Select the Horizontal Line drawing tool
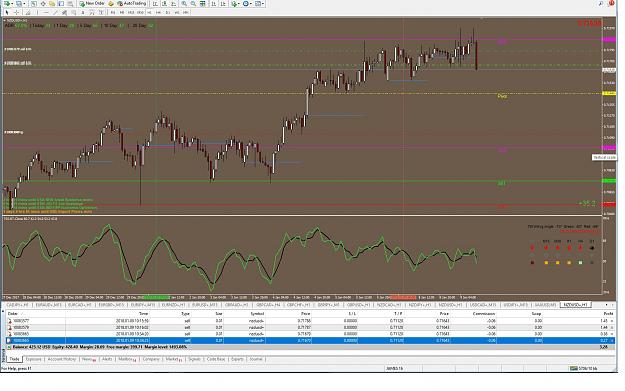 (x=46, y=12)
